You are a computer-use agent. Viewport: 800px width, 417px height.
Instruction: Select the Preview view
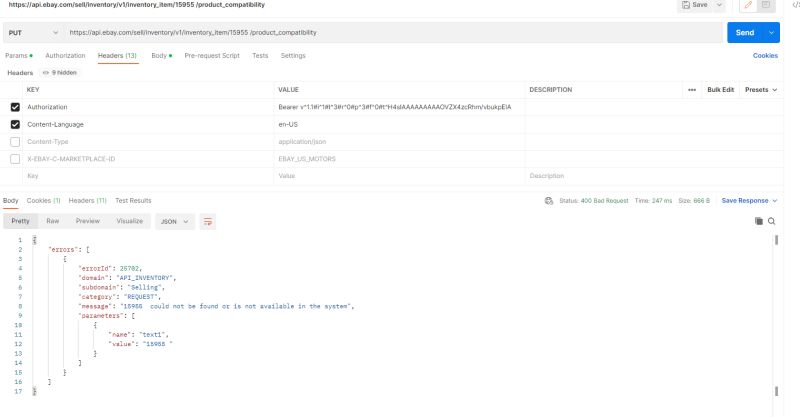click(88, 221)
